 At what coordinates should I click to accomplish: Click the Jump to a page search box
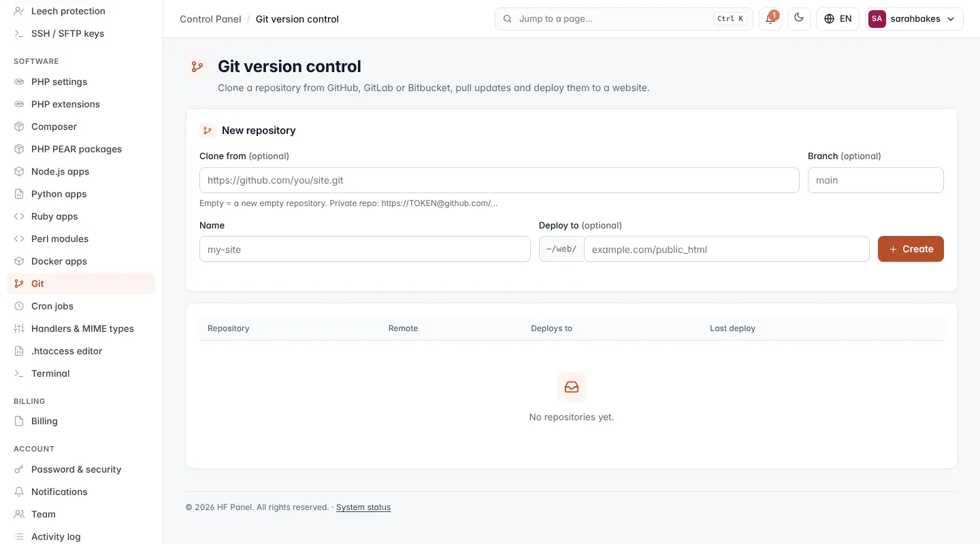click(624, 19)
